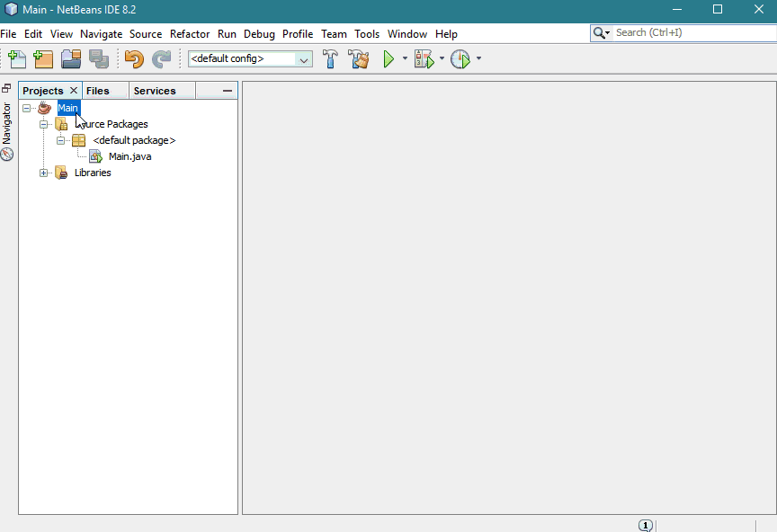Click the Undo arrow icon
The height and width of the screenshot is (532, 777).
coord(132,59)
